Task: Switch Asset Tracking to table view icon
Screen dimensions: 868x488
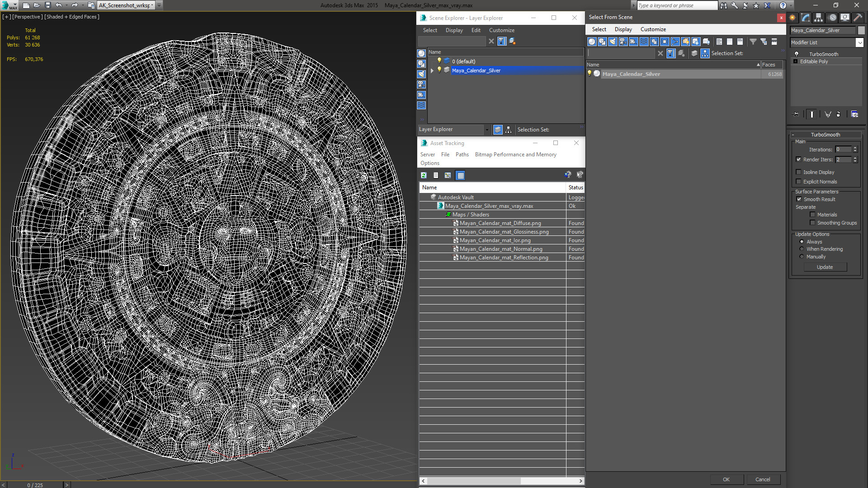Action: [460, 175]
